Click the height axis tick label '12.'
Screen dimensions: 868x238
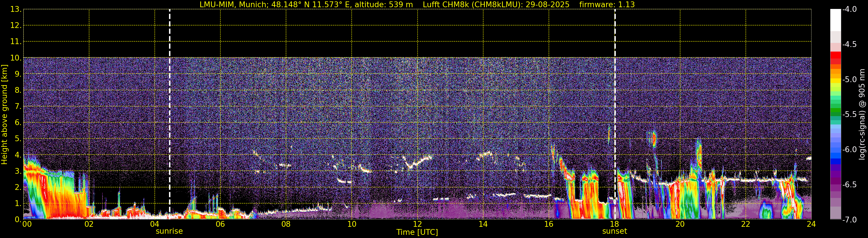coord(16,25)
